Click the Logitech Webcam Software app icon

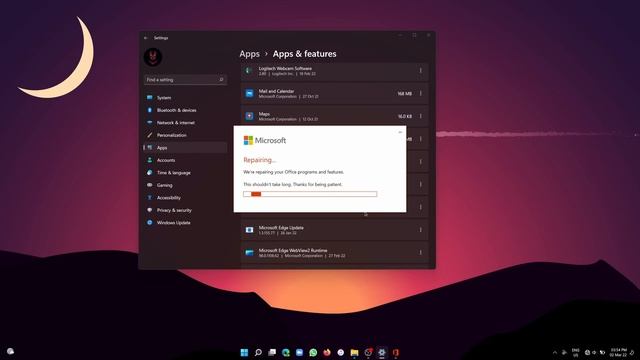[x=249, y=71]
